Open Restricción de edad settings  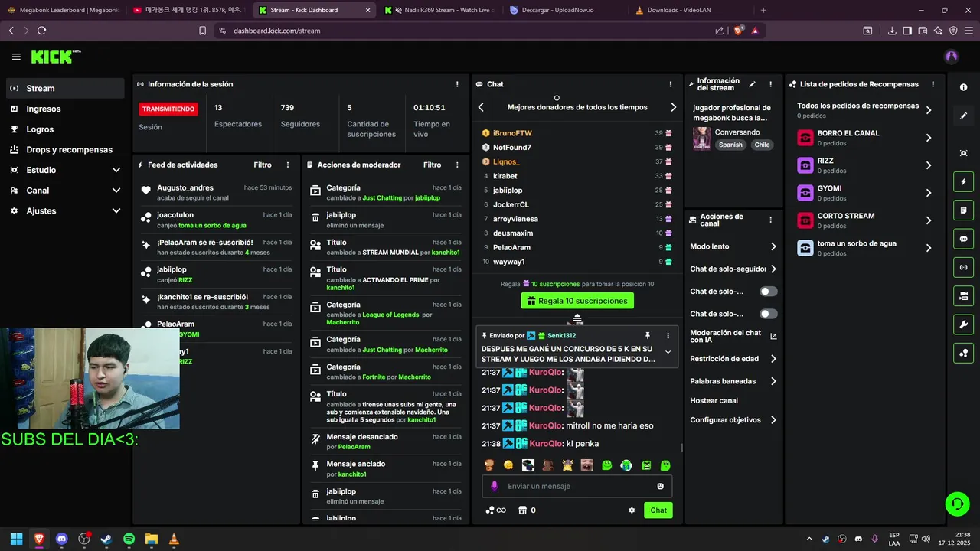733,359
